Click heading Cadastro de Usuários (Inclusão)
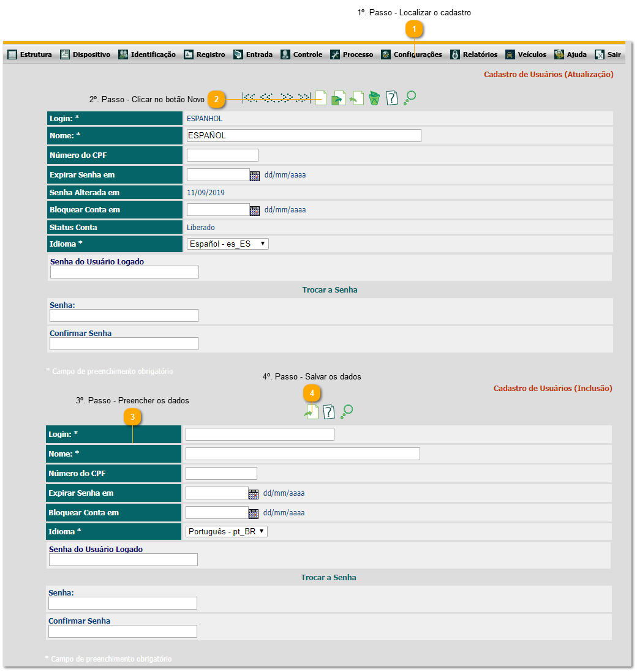 click(x=553, y=388)
